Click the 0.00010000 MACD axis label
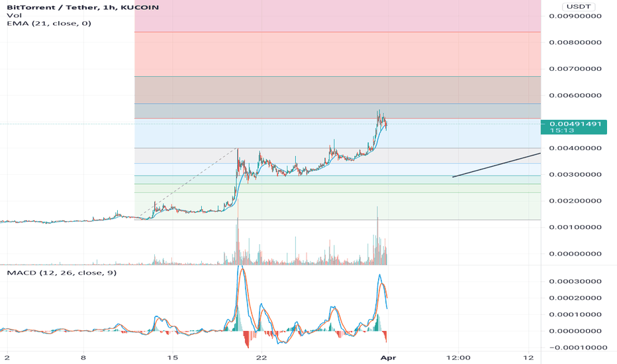The height and width of the screenshot is (364, 617). point(575,314)
